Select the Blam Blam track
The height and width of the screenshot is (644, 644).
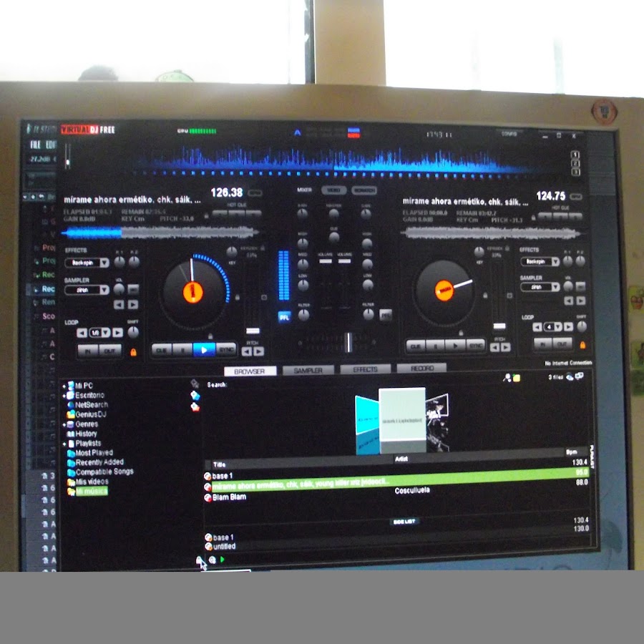pyautogui.click(x=229, y=497)
